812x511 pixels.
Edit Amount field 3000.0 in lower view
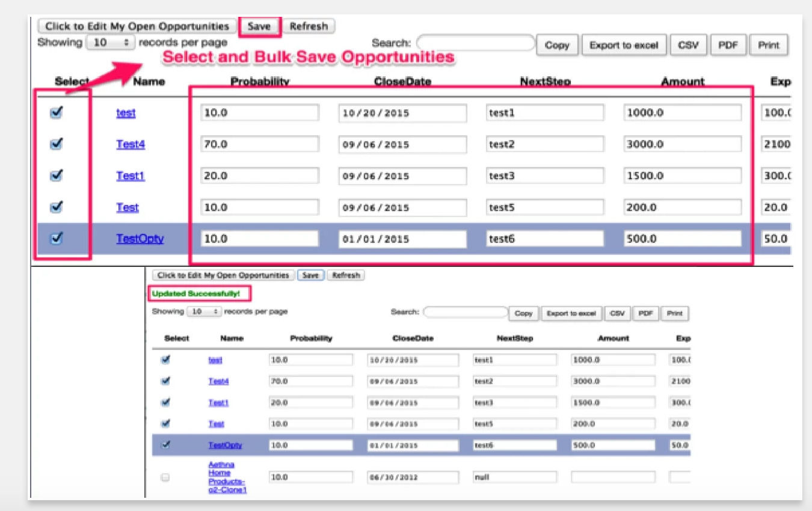pyautogui.click(x=614, y=381)
